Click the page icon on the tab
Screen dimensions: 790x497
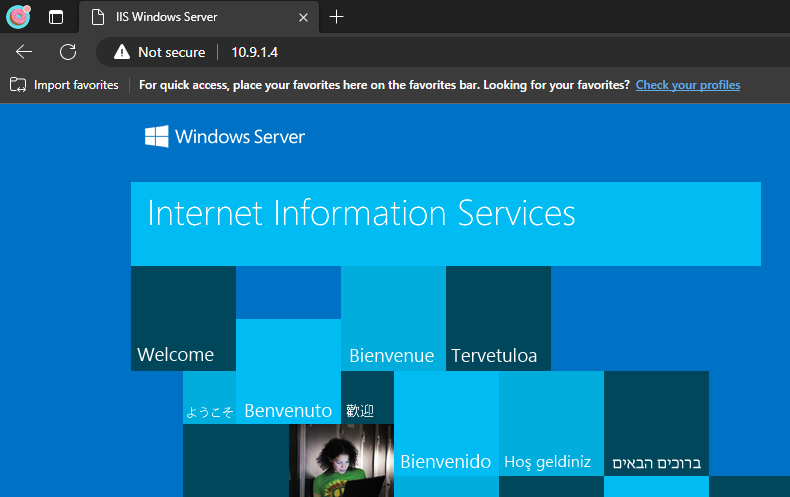click(x=98, y=17)
